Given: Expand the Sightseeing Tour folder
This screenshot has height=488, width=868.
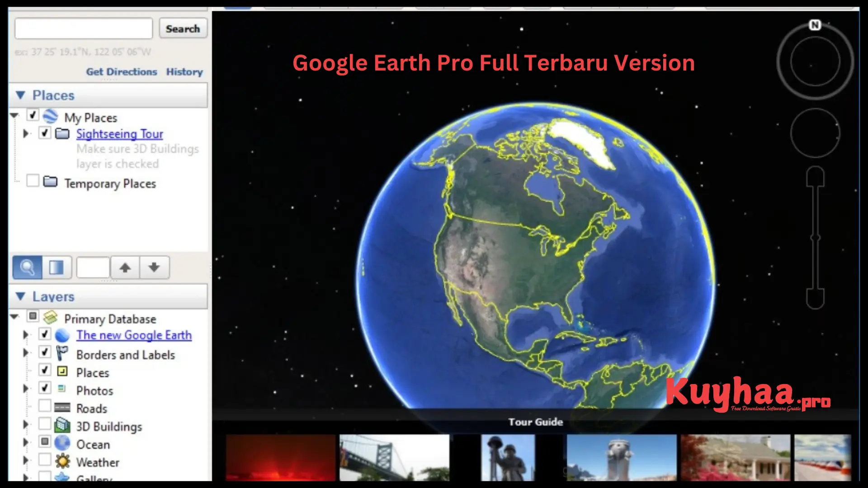Looking at the screenshot, I should [26, 134].
